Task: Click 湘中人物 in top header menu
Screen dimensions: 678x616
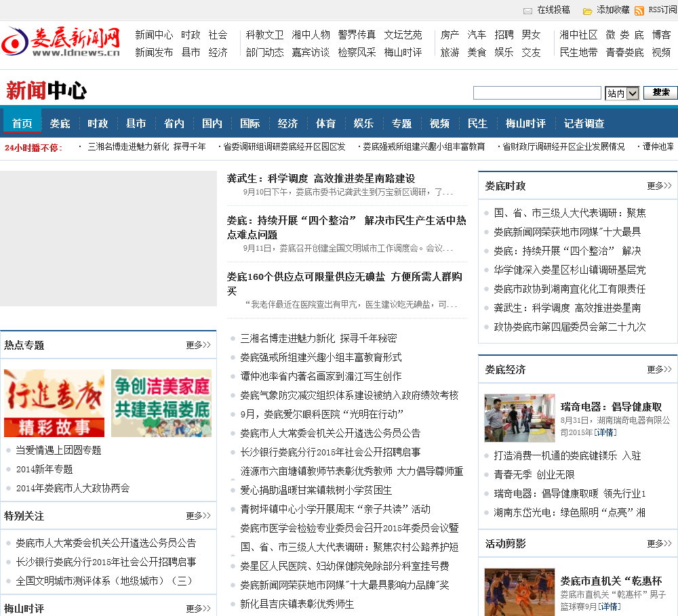Action: coord(311,35)
